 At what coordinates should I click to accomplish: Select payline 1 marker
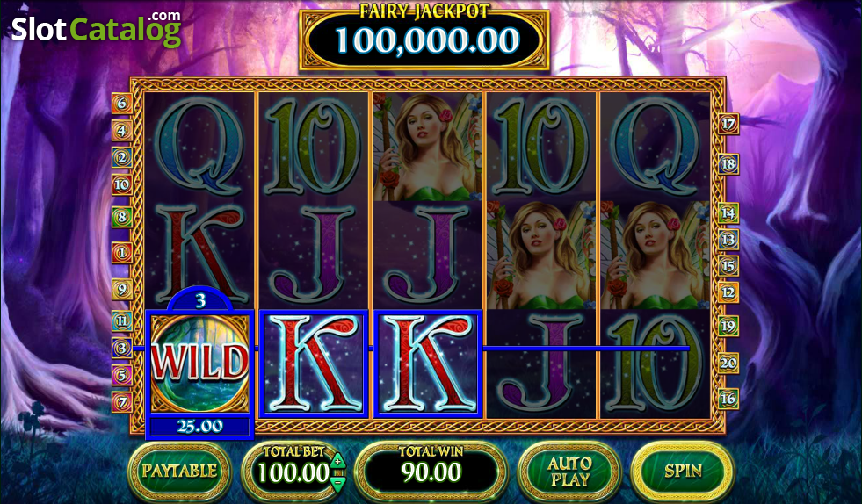121,253
